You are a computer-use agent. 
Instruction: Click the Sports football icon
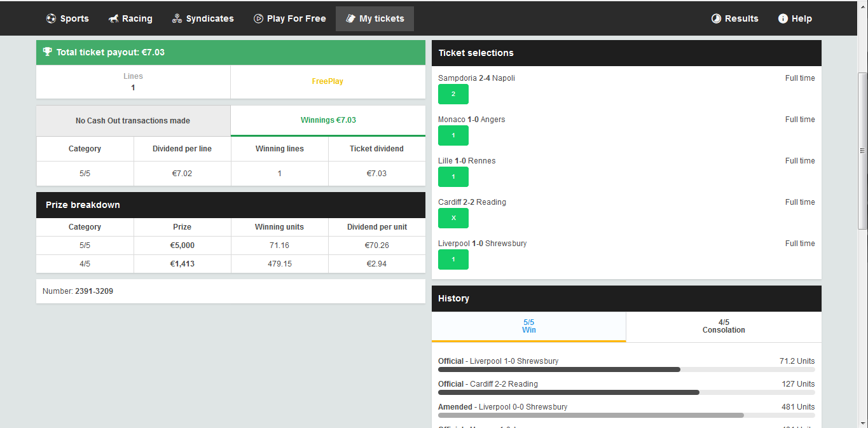[51, 18]
